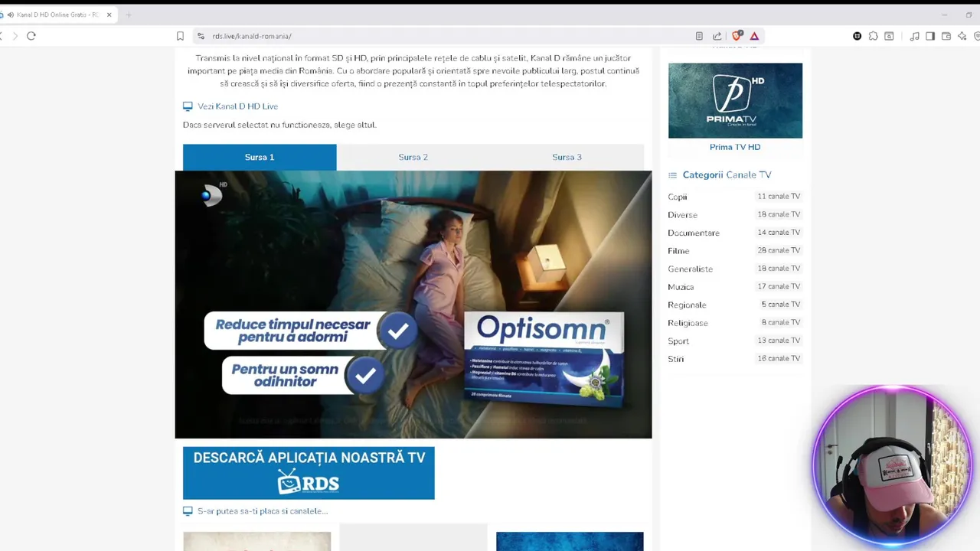The width and height of the screenshot is (980, 551).
Task: Click the '5 canale TV' count badge
Action: pos(781,304)
